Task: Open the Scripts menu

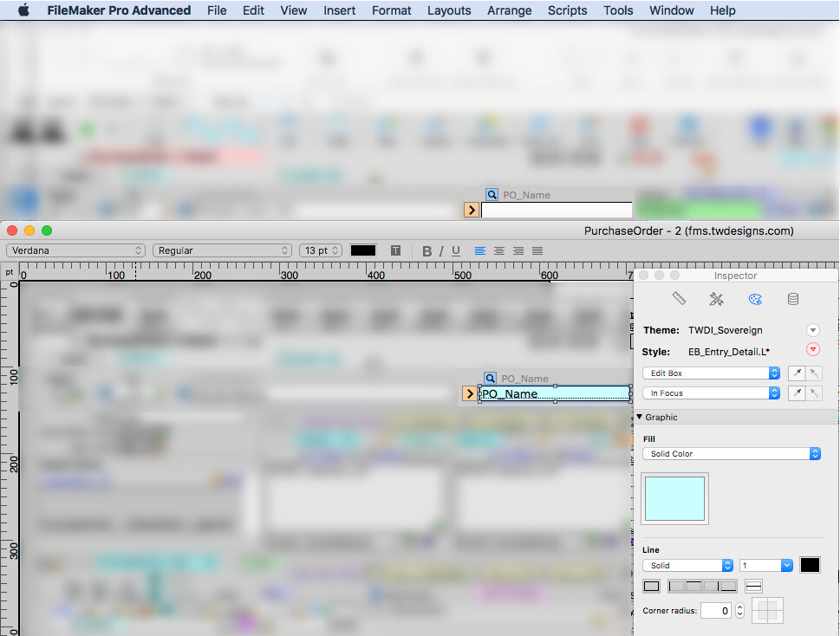Action: pos(567,10)
